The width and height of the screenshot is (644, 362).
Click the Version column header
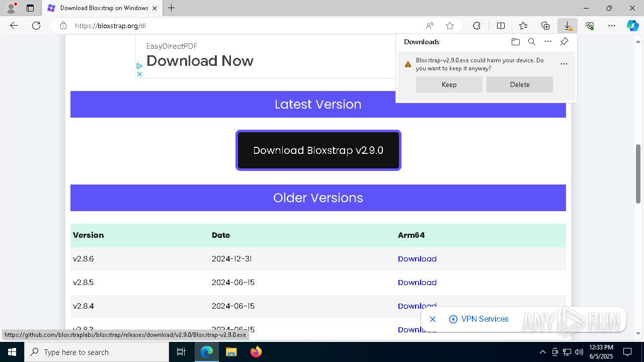pos(88,235)
